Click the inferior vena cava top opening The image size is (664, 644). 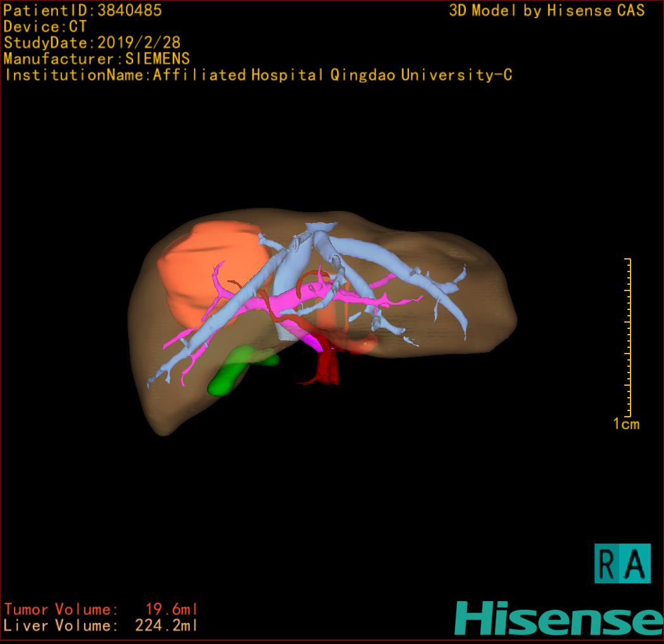(x=321, y=226)
